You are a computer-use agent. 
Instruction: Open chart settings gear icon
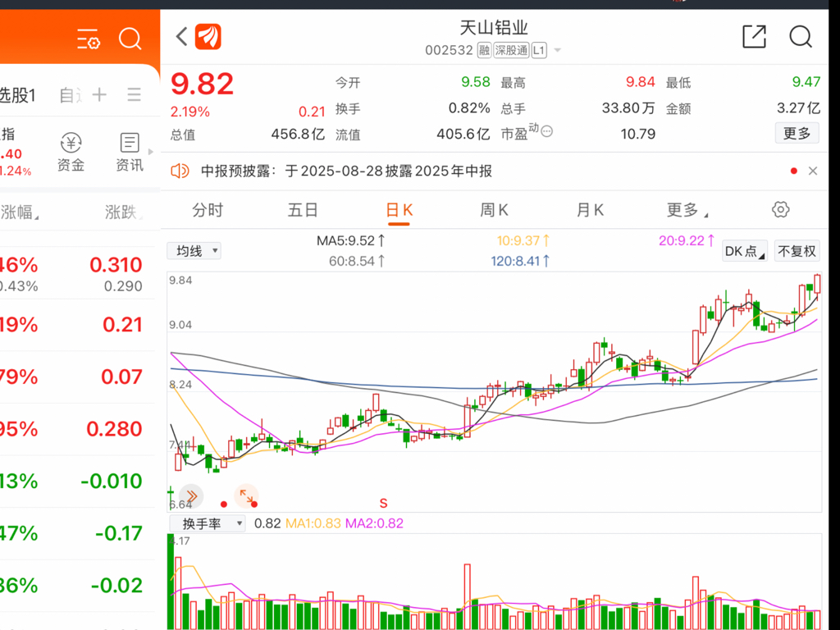pyautogui.click(x=781, y=209)
